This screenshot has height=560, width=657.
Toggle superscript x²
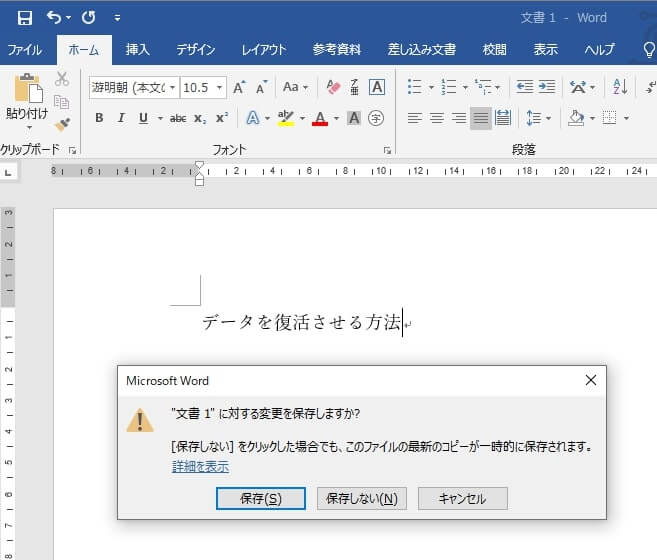click(x=222, y=118)
